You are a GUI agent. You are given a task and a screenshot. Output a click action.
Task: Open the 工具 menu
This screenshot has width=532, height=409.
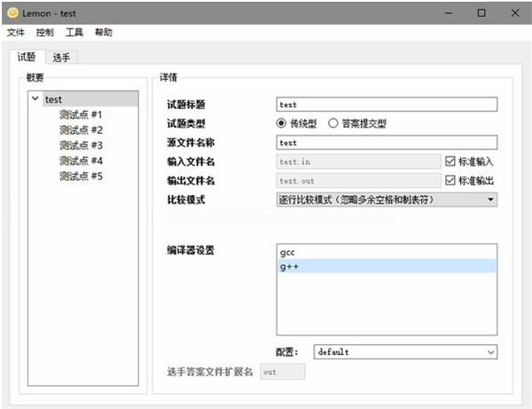point(74,33)
